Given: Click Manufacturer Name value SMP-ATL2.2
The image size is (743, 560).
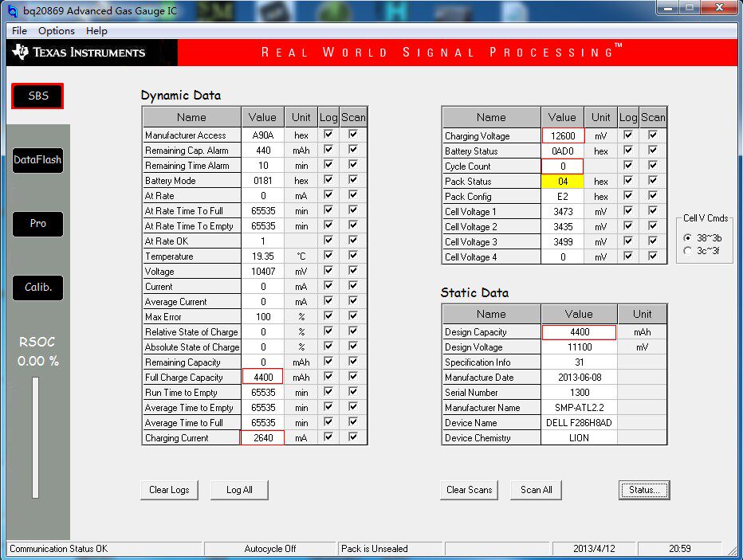Looking at the screenshot, I should [579, 408].
